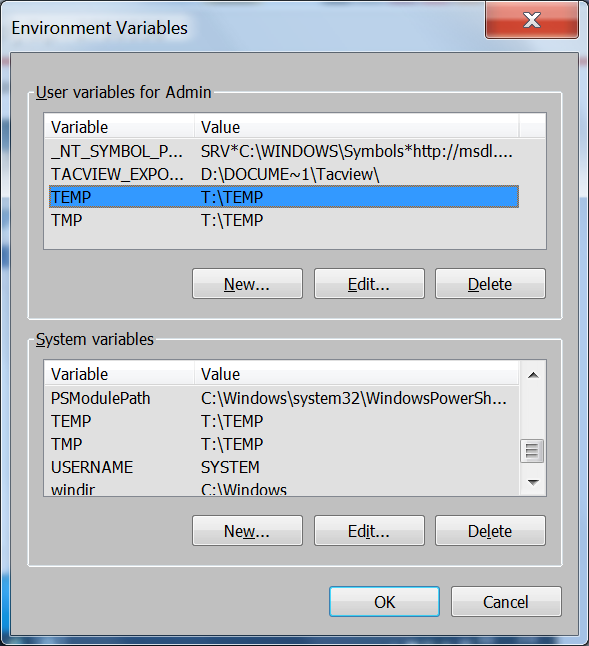This screenshot has width=589, height=646.
Task: Click Delete button under User variables
Action: 490,284
